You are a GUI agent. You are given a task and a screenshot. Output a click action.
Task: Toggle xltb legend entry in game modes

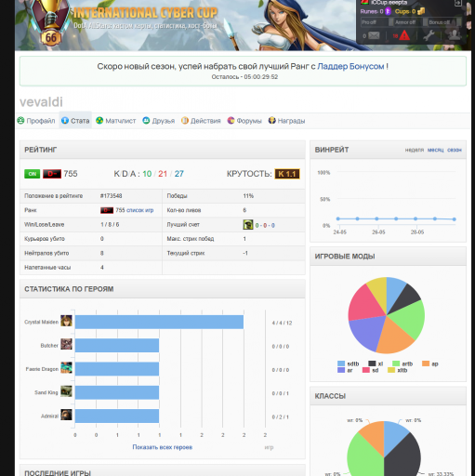398,370
